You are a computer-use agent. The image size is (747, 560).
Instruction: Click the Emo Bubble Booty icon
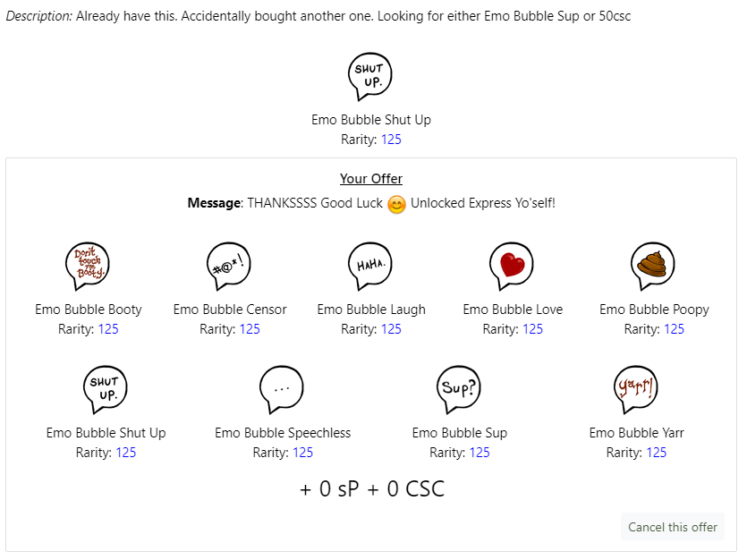(88, 266)
